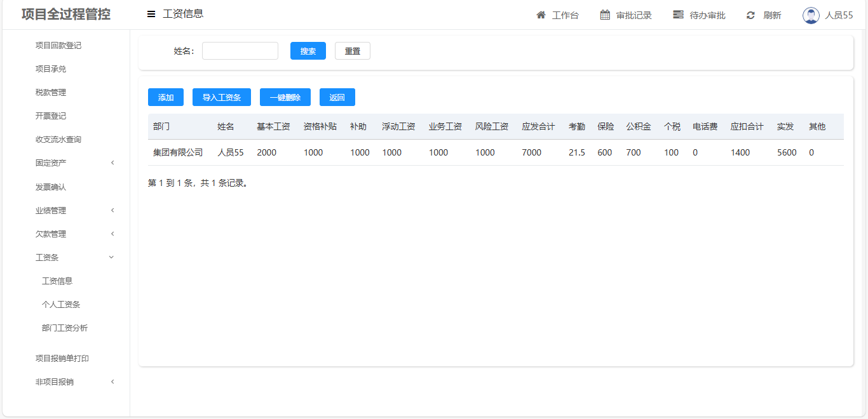
Task: Click the 导入工资条 button
Action: tap(222, 97)
